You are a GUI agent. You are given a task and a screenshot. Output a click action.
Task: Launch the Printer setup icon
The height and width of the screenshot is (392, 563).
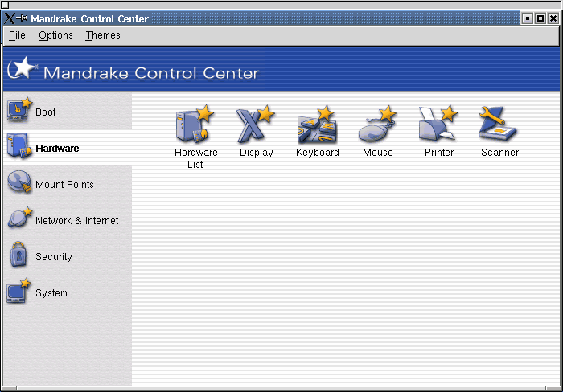click(x=438, y=124)
